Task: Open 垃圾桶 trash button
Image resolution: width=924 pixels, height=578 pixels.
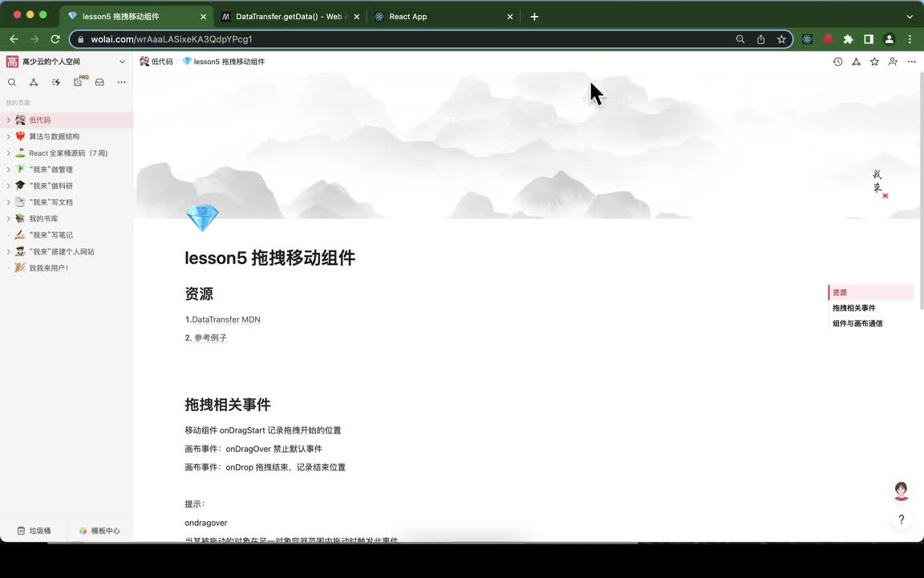Action: coord(34,531)
